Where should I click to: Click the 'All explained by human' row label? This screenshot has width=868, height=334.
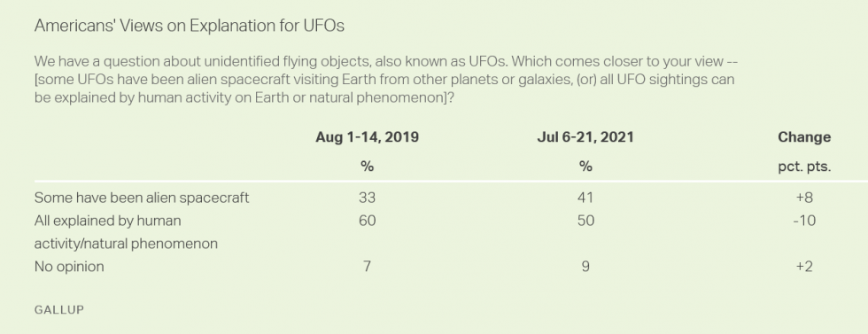point(107,221)
